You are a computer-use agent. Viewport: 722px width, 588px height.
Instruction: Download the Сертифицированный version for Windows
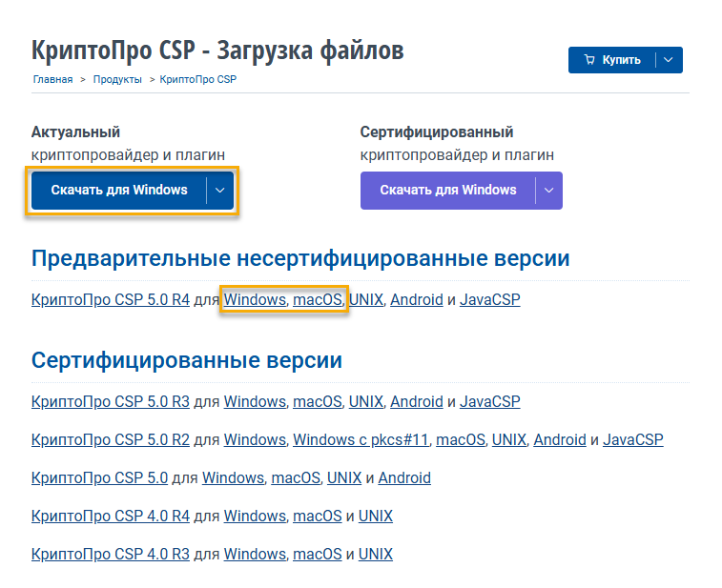(x=447, y=190)
